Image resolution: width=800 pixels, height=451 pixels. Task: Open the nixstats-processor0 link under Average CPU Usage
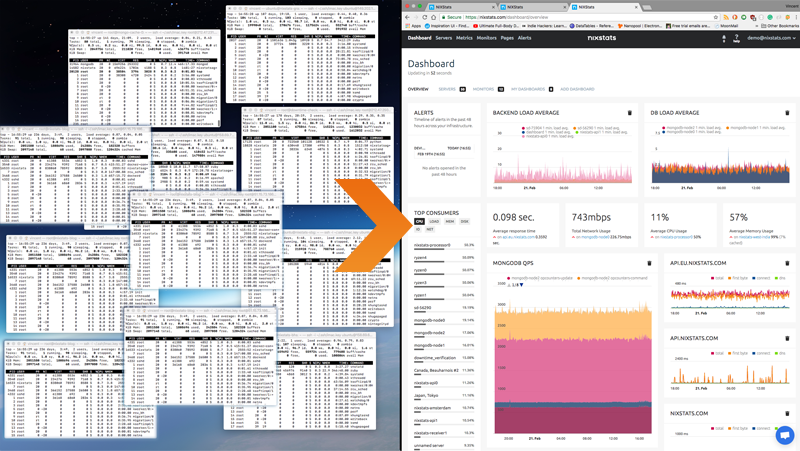[674, 237]
